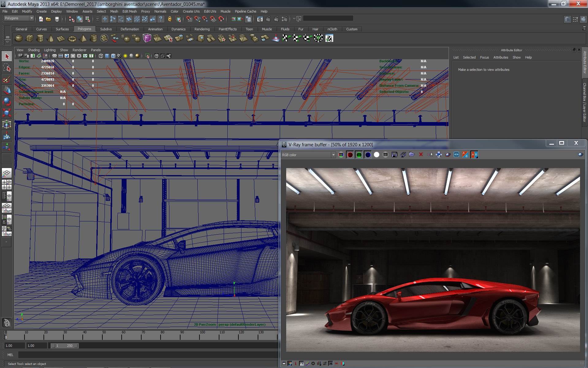The image size is (588, 368).
Task: Toggle snap to points icon
Action: tap(205, 19)
